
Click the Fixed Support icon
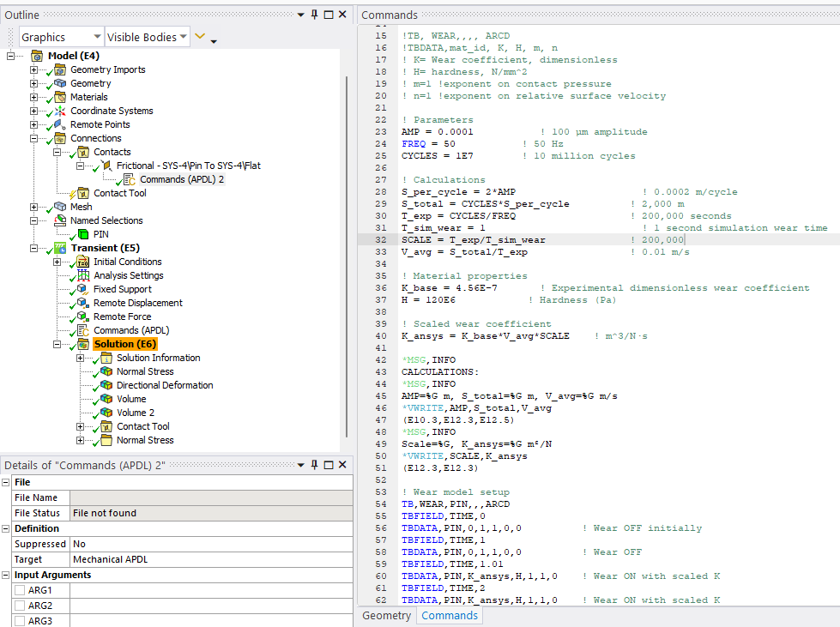pos(83,289)
